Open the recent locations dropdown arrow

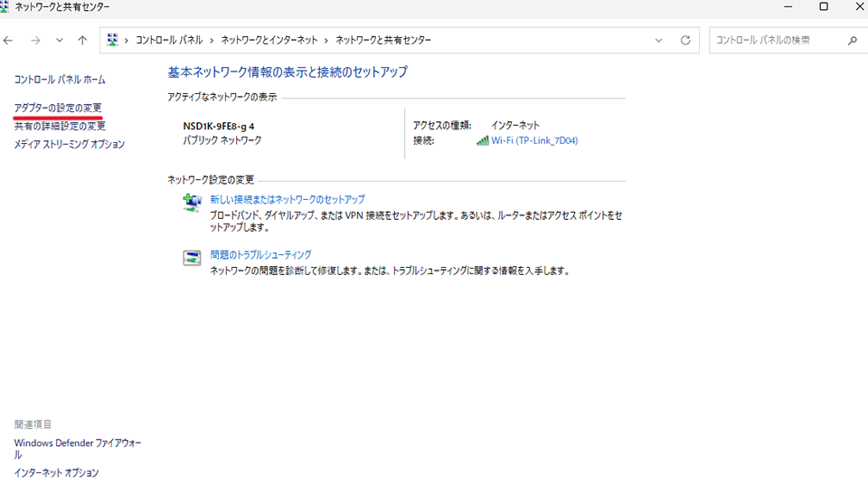(x=60, y=41)
